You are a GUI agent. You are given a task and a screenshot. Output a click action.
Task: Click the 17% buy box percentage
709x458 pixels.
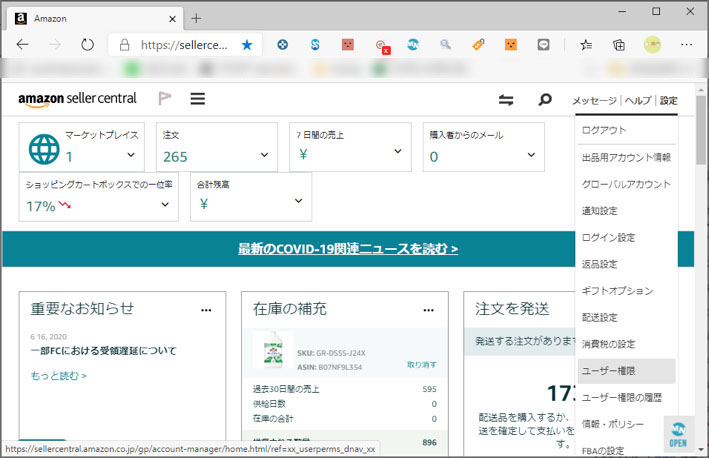coord(41,207)
